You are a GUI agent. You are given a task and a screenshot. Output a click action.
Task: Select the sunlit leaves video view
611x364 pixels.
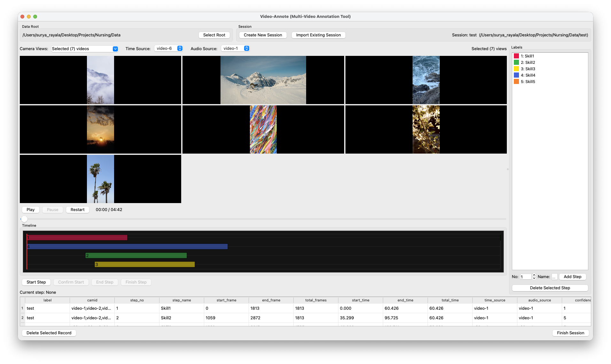[426, 129]
